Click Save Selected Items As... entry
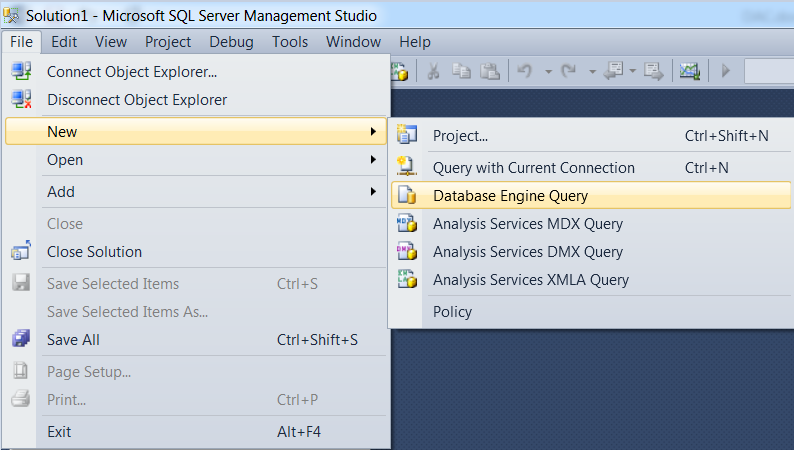794x450 pixels. [x=196, y=312]
